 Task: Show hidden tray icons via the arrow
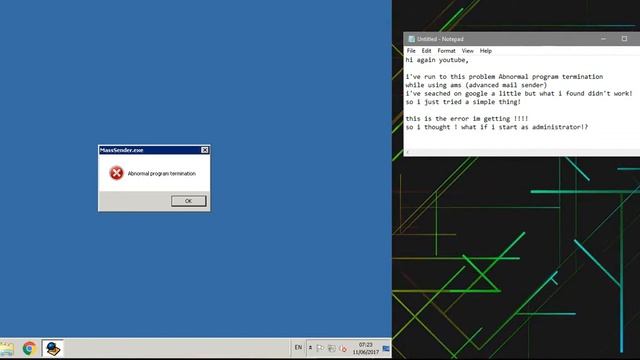(310, 348)
